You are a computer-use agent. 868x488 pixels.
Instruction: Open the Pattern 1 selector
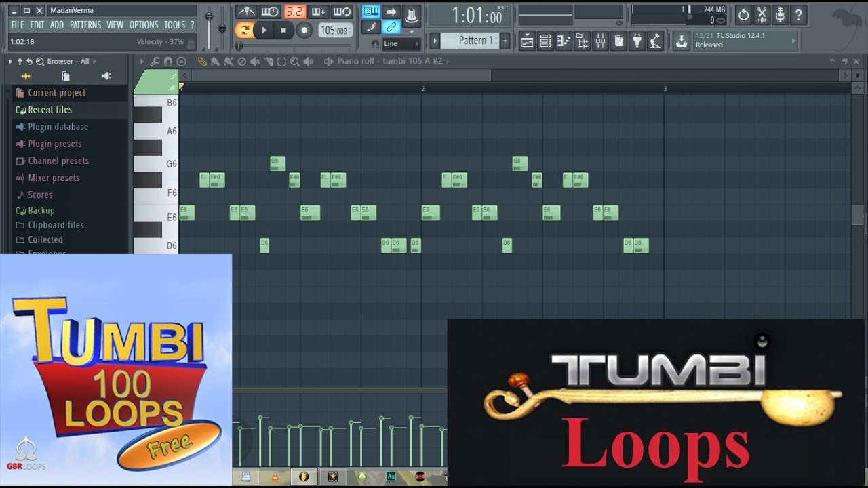click(470, 41)
